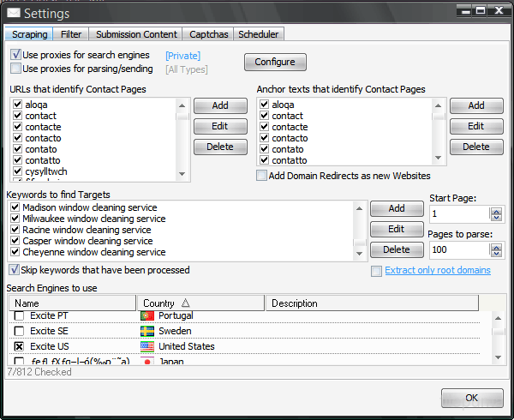This screenshot has height=420, width=514.
Task: Open the Scheduler tab
Action: coord(258,34)
